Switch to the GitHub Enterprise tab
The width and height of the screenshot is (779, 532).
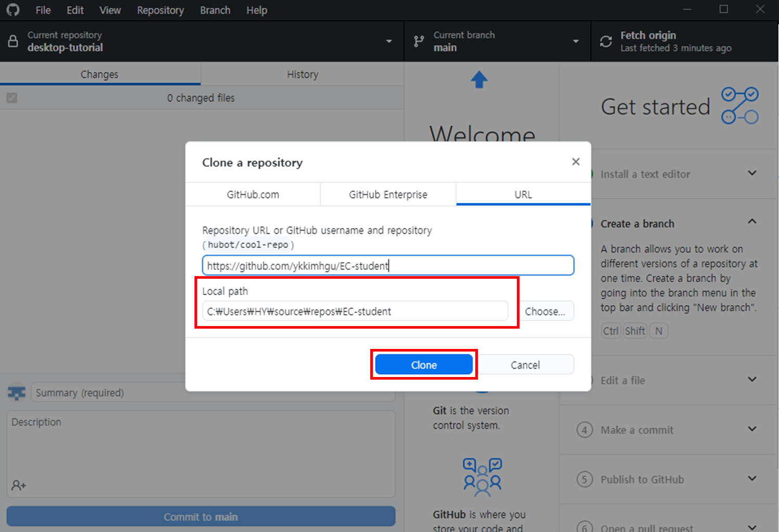click(x=388, y=194)
